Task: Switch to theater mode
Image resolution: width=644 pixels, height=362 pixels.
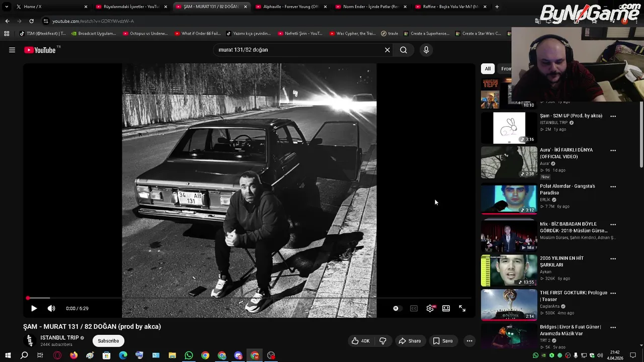Action: 446,308
